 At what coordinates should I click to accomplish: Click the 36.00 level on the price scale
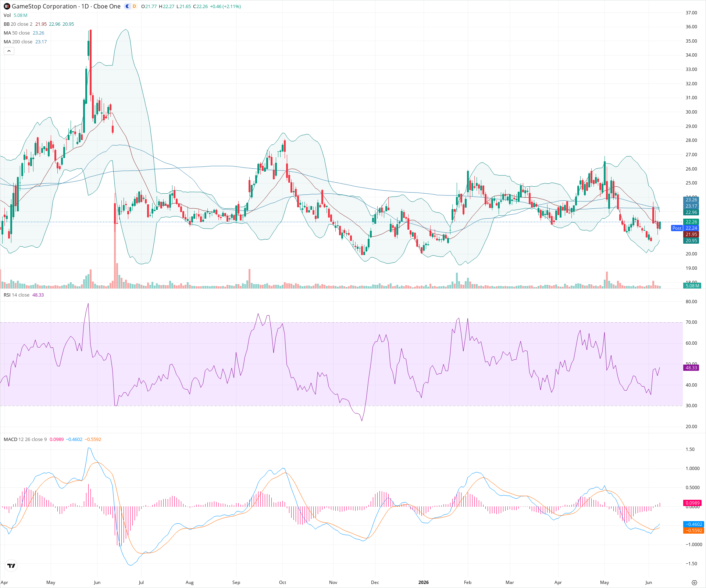click(x=691, y=27)
